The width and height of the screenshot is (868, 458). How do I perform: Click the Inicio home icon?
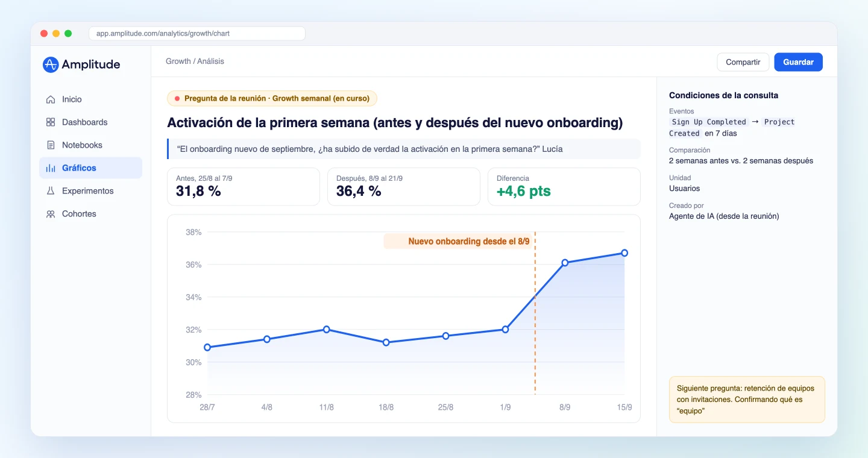tap(51, 99)
